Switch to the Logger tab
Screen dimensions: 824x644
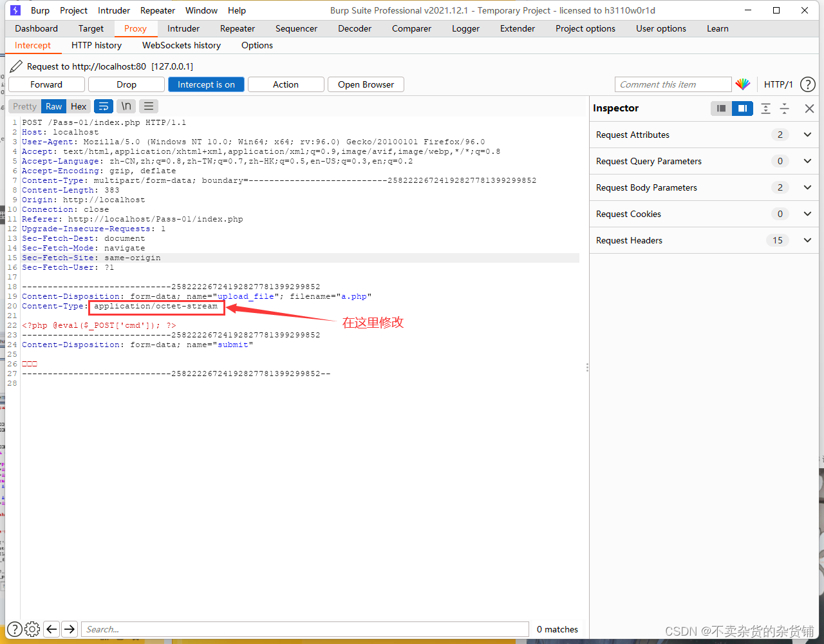point(465,28)
